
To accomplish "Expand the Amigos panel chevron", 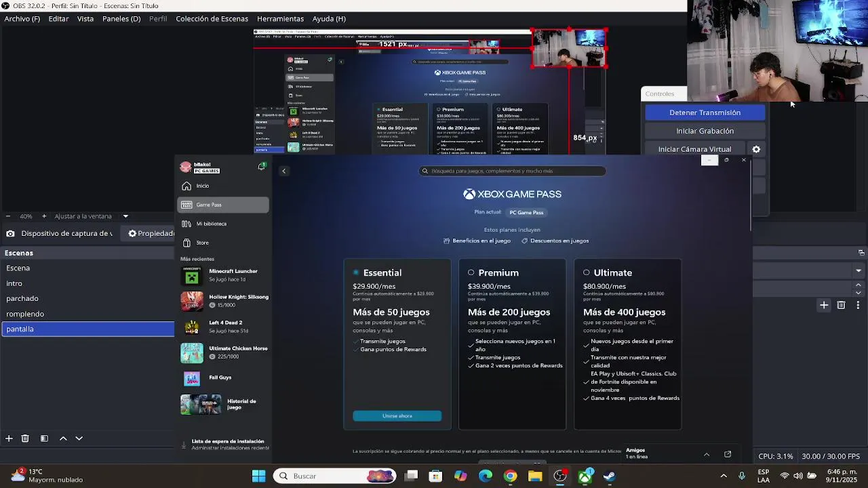I will pyautogui.click(x=707, y=454).
